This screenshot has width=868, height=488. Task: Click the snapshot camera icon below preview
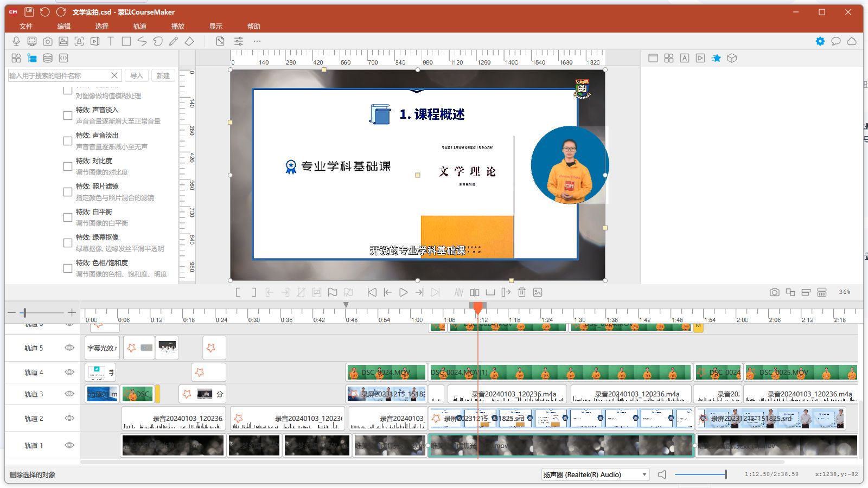click(775, 292)
